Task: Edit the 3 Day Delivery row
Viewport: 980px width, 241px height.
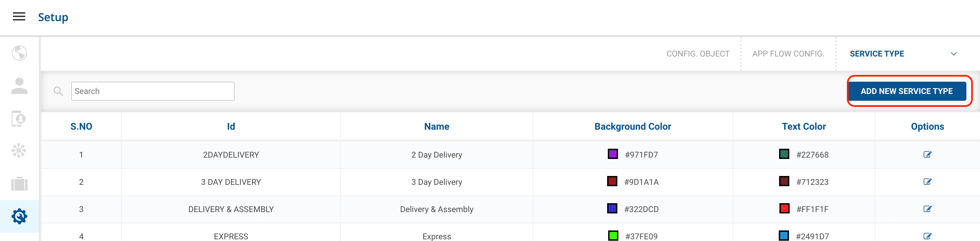Action: pos(927,182)
